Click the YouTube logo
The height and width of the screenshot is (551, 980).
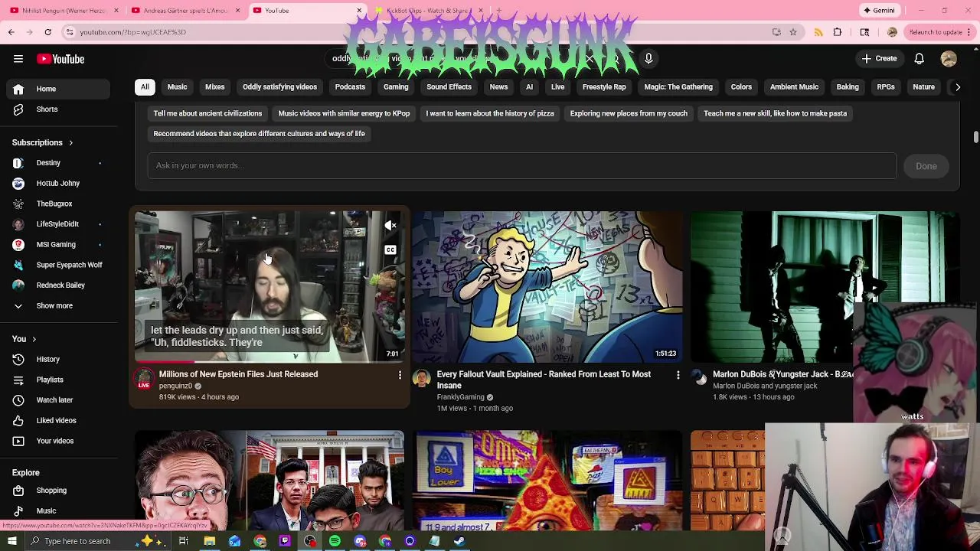pyautogui.click(x=60, y=59)
